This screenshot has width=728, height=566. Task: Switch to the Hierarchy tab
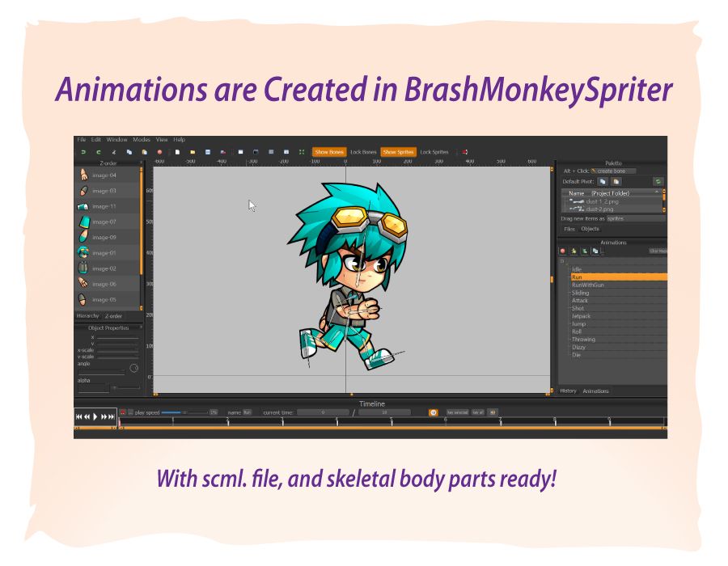tap(88, 316)
